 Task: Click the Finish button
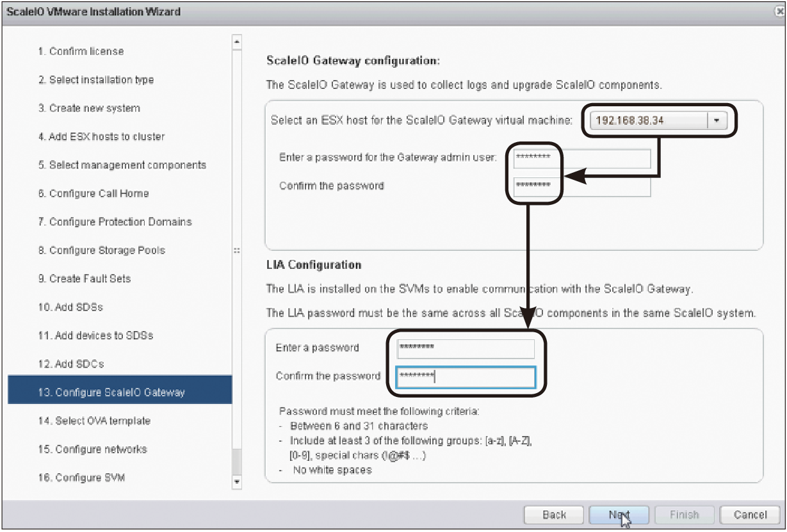tap(684, 515)
